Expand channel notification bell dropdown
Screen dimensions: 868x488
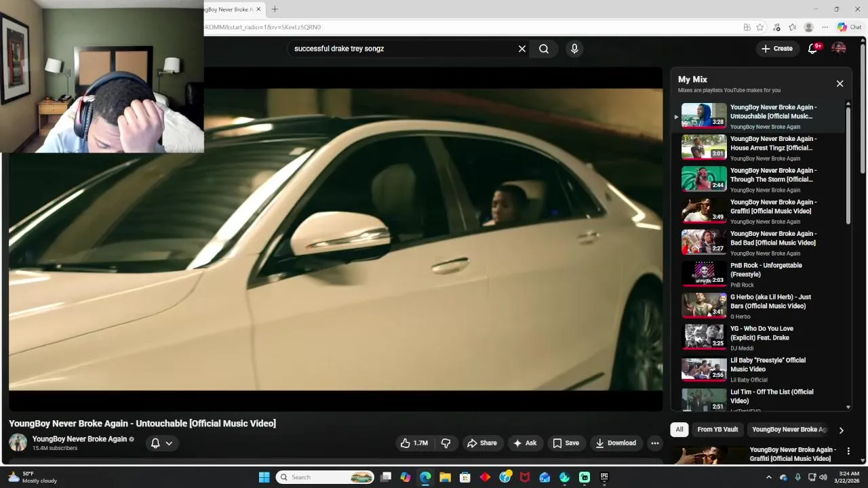tap(161, 443)
